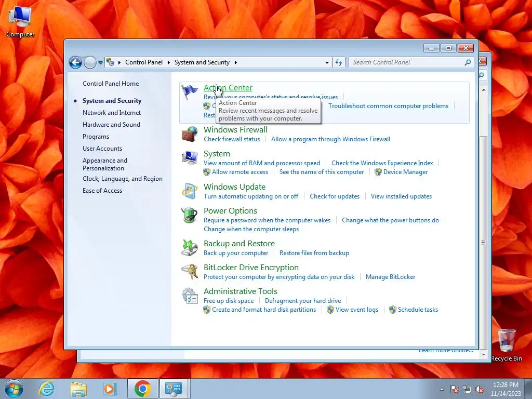Open Google Chrome from taskbar
Screen dimensions: 532x399
point(142,389)
